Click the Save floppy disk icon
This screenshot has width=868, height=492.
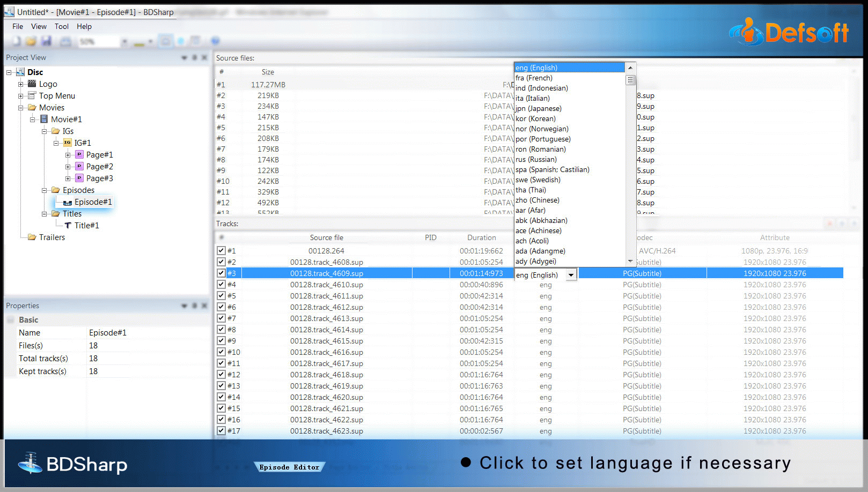[x=46, y=41]
